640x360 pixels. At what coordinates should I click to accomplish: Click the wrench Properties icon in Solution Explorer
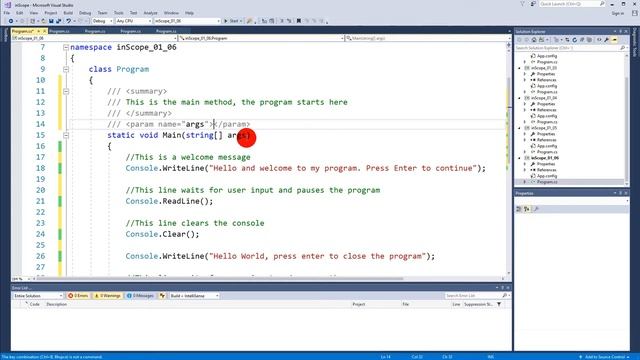pyautogui.click(x=607, y=40)
